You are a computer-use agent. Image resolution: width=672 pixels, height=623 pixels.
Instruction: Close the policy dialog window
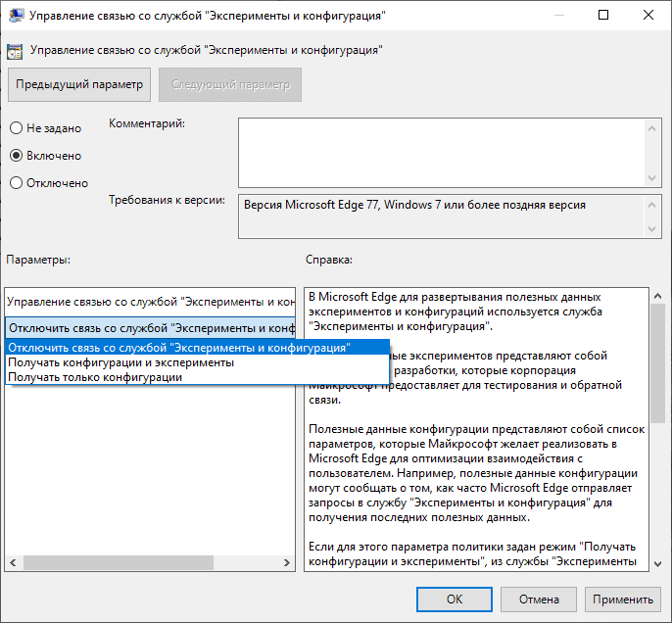click(x=648, y=15)
